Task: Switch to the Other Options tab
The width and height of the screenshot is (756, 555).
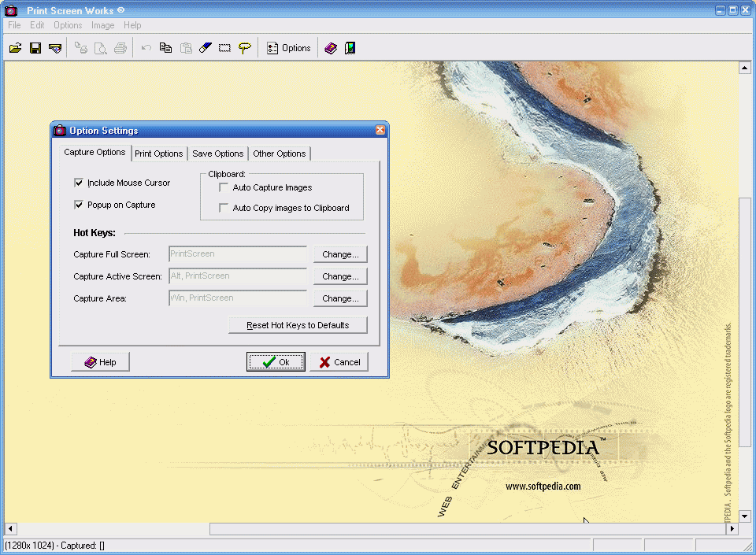Action: (279, 154)
